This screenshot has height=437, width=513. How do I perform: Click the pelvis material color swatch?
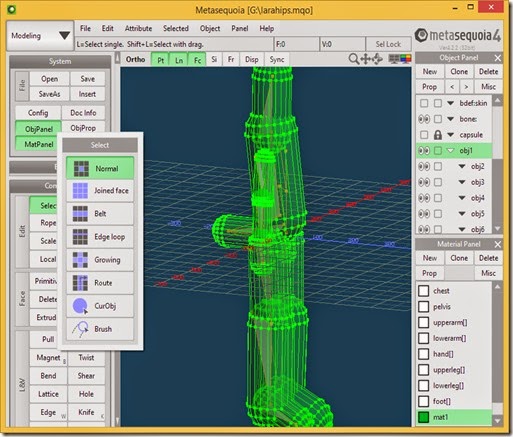[423, 307]
